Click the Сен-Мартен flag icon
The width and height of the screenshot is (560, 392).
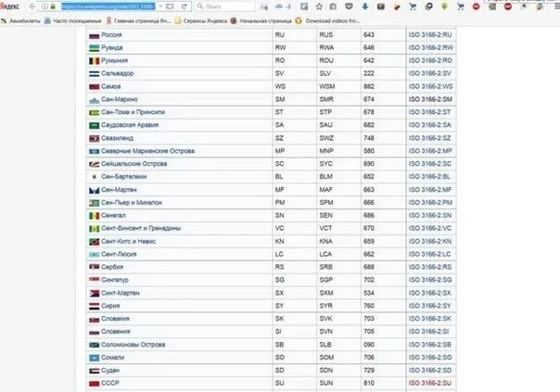click(x=94, y=190)
